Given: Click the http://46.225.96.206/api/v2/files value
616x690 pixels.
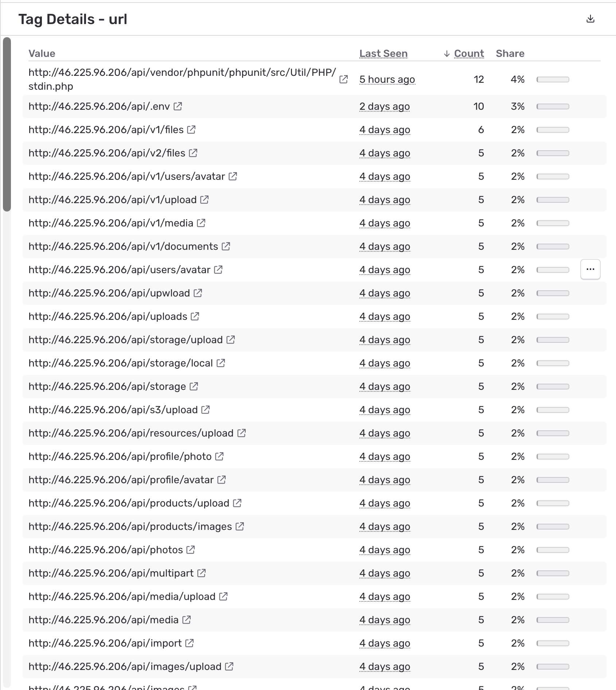Looking at the screenshot, I should [107, 153].
